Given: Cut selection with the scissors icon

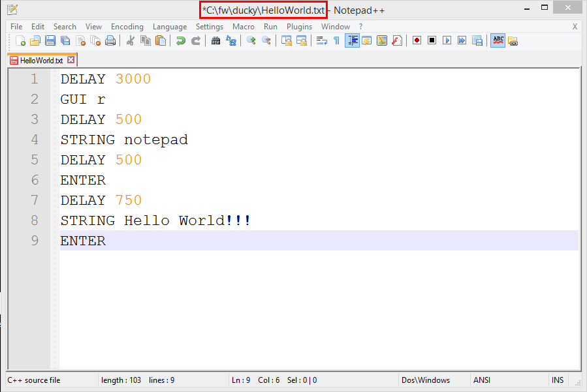Looking at the screenshot, I should point(131,40).
